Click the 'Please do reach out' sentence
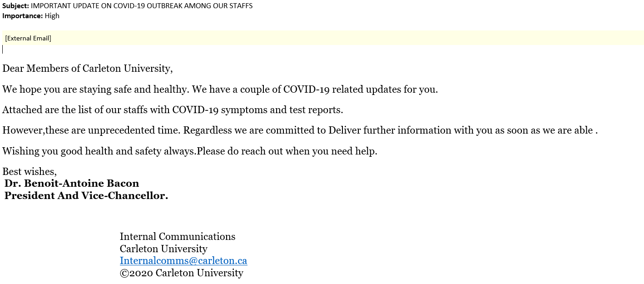This screenshot has width=644, height=284. click(287, 151)
